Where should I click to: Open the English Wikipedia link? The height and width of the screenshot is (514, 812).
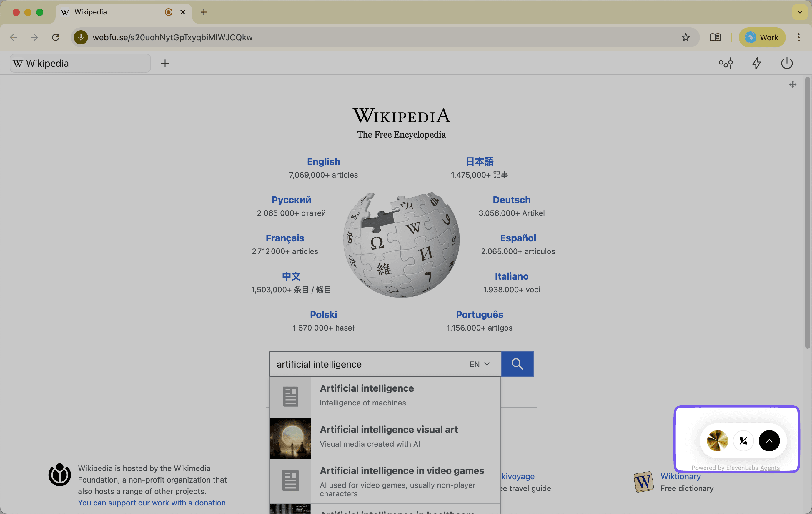pyautogui.click(x=323, y=162)
